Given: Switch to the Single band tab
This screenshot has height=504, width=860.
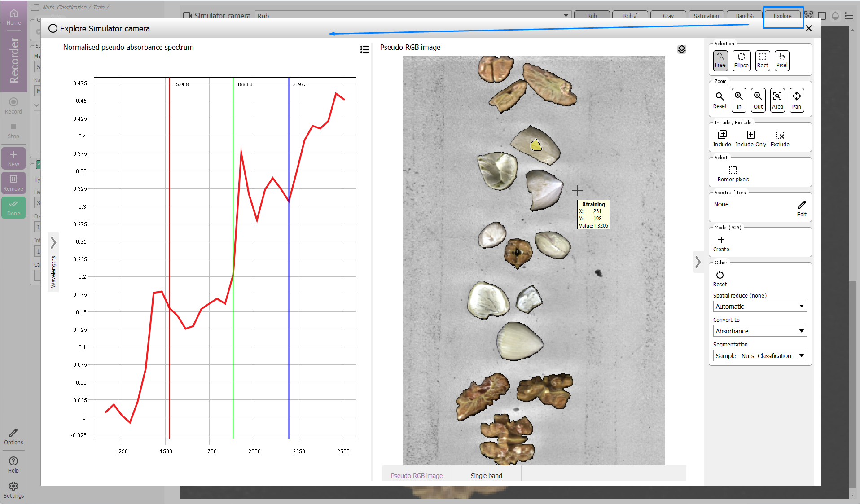Looking at the screenshot, I should click(486, 476).
